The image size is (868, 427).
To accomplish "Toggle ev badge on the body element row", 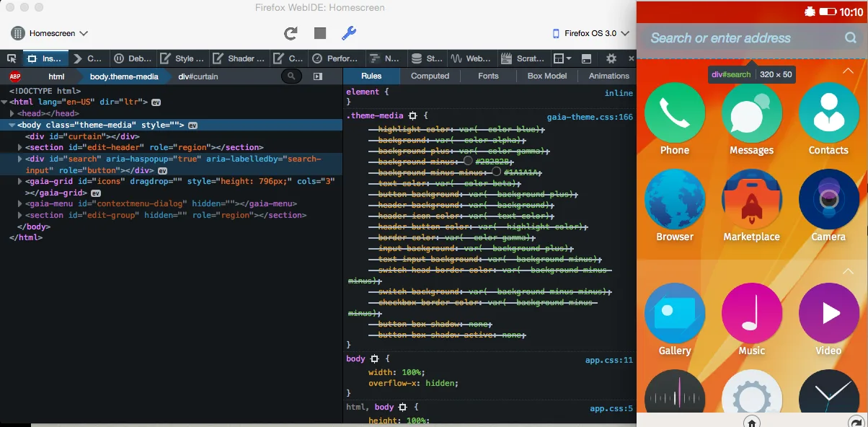I will (x=192, y=125).
